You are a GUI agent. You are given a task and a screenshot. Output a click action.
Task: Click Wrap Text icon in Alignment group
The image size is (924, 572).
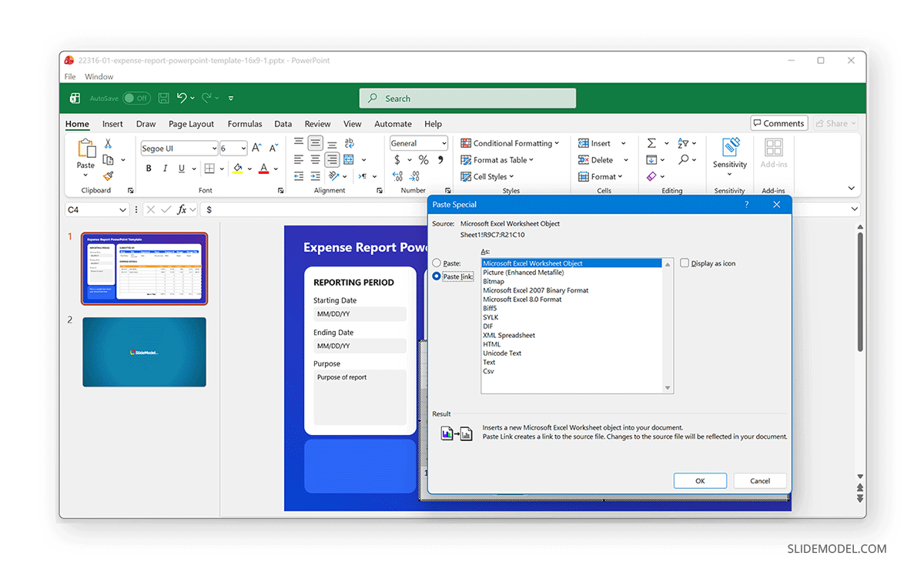[x=349, y=143]
